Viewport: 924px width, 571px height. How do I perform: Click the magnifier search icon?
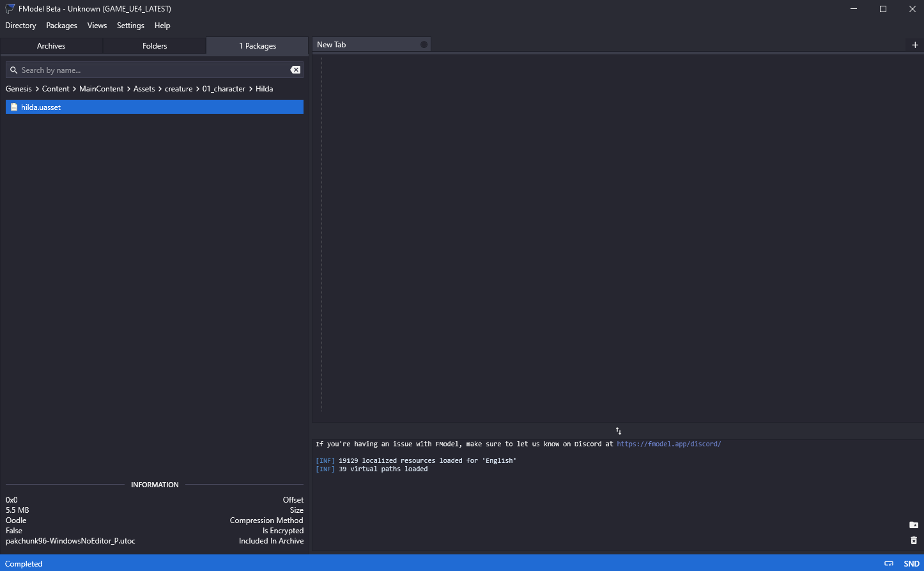click(13, 70)
